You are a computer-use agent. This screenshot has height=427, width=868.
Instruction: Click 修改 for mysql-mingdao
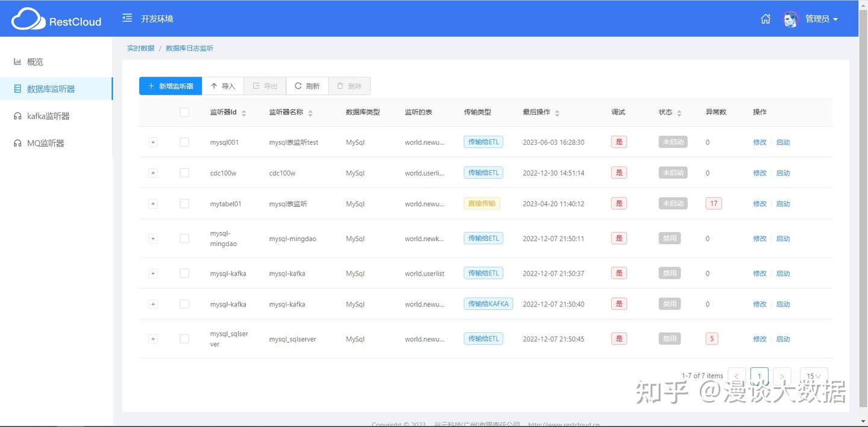pyautogui.click(x=759, y=239)
